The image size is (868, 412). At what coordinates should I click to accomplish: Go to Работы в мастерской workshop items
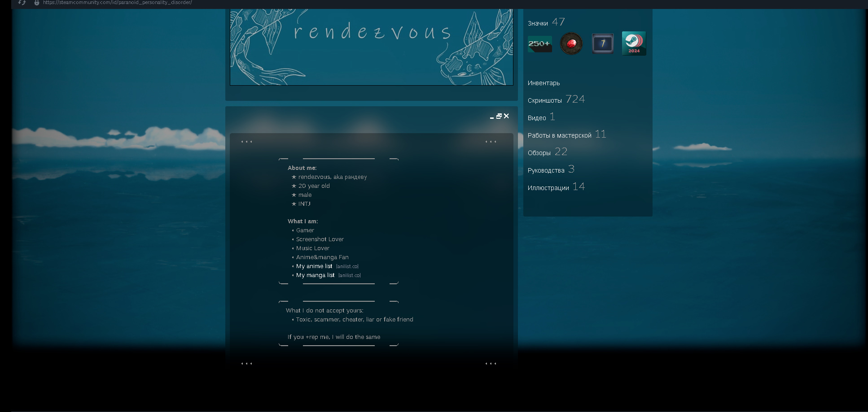[x=559, y=135]
